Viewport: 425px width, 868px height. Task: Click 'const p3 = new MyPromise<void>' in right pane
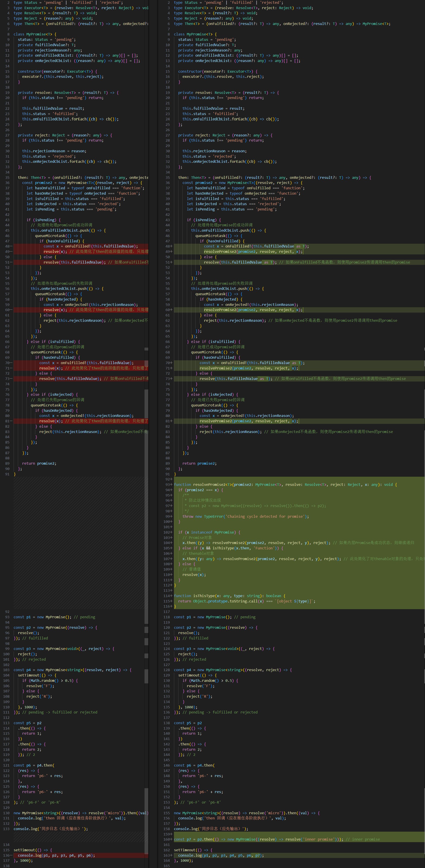pos(224,649)
